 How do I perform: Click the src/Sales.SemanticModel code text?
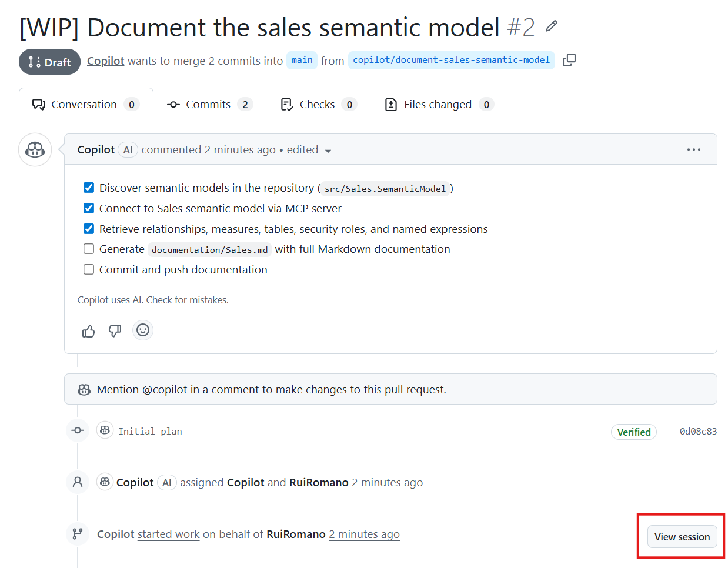pos(385,188)
